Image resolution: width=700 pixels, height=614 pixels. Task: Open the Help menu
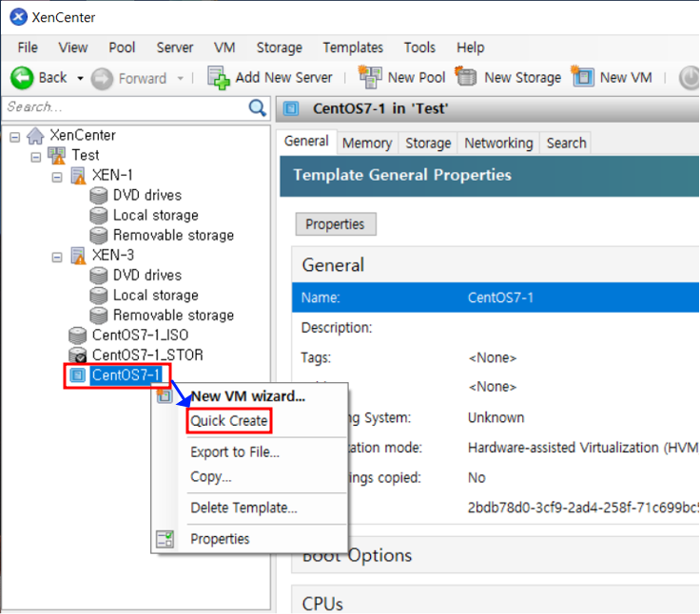[470, 48]
